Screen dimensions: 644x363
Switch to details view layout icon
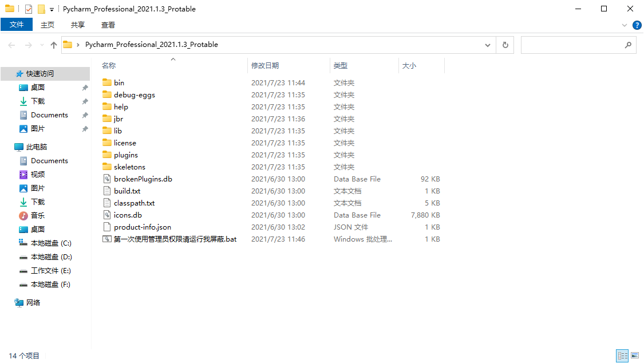pos(622,355)
